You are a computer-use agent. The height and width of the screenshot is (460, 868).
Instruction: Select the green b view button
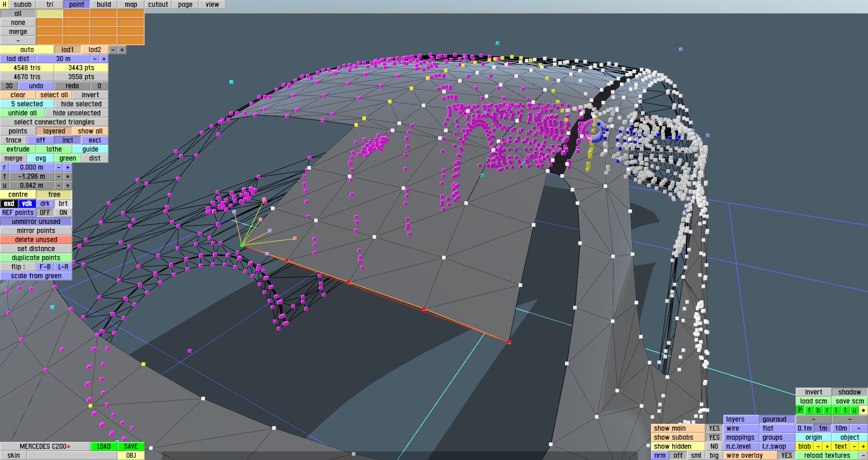click(x=818, y=410)
